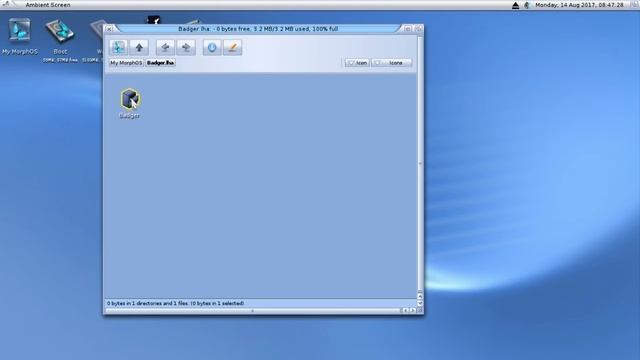Click the horizontal scroll right arrow
Screen dimensions: 640x360
pos(413,311)
